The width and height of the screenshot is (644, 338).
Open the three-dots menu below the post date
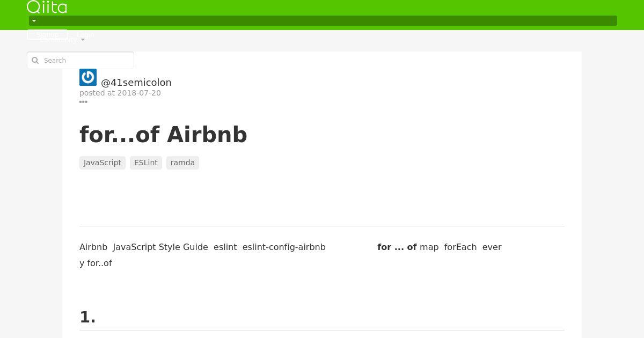coord(83,101)
